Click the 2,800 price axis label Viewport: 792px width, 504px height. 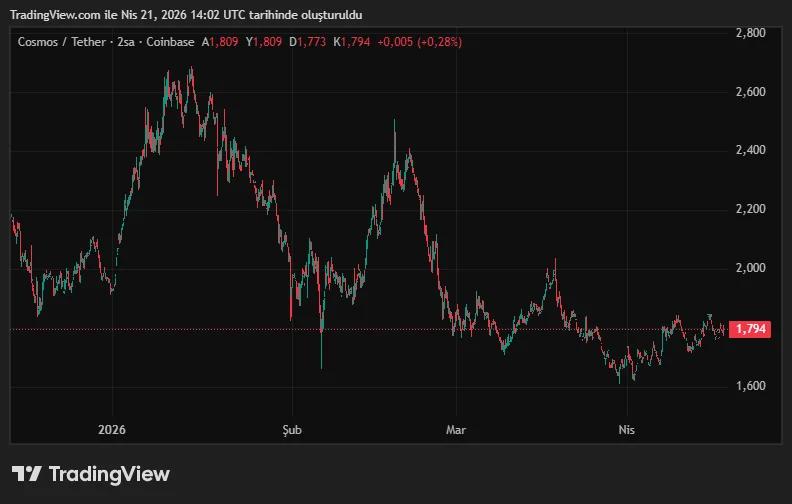point(750,33)
